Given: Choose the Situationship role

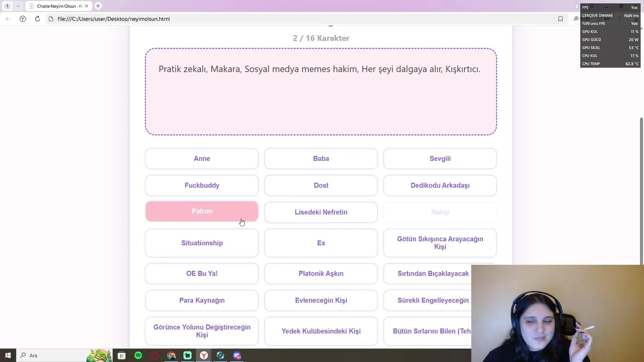Looking at the screenshot, I should [202, 243].
